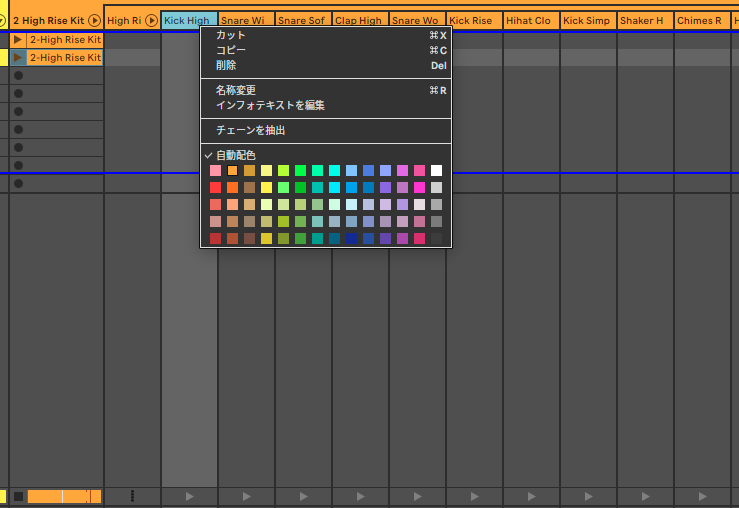Launch the second 2-High Rise Kit clip

point(18,58)
